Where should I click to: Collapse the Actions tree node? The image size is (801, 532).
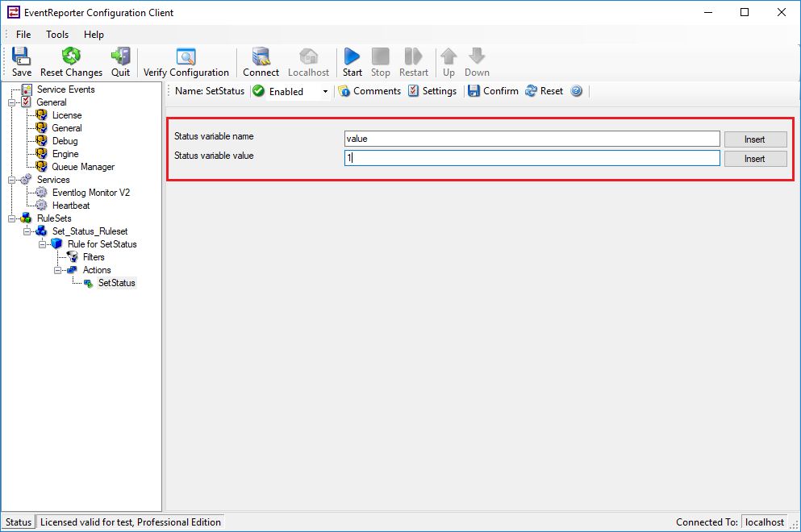click(58, 270)
